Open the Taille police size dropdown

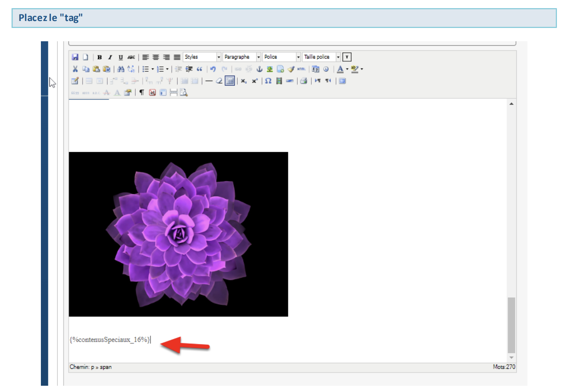click(321, 57)
